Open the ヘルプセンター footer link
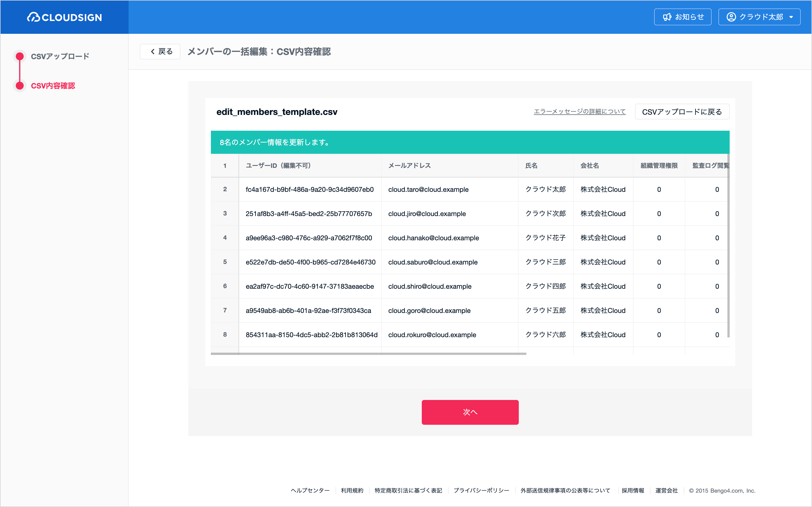This screenshot has height=507, width=812. point(310,491)
